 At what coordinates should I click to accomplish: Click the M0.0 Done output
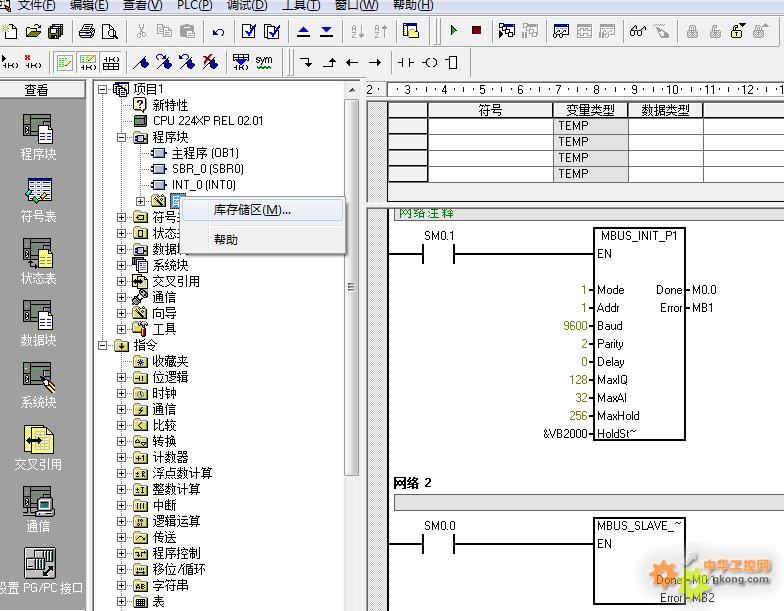click(x=704, y=290)
